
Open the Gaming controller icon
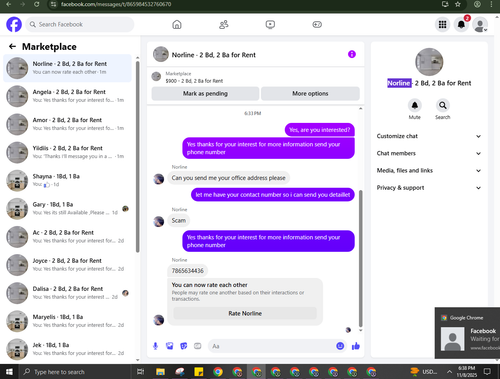coord(317,24)
